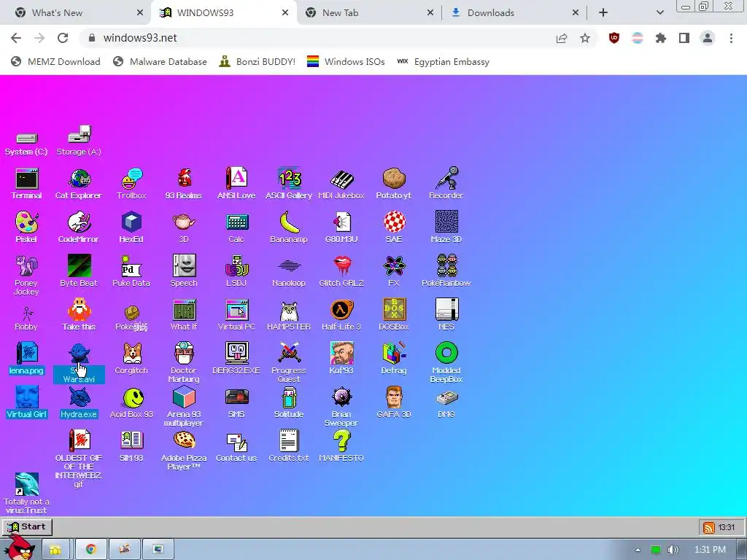Launch the DOSBox icon
The height and width of the screenshot is (560, 747).
coord(393,315)
